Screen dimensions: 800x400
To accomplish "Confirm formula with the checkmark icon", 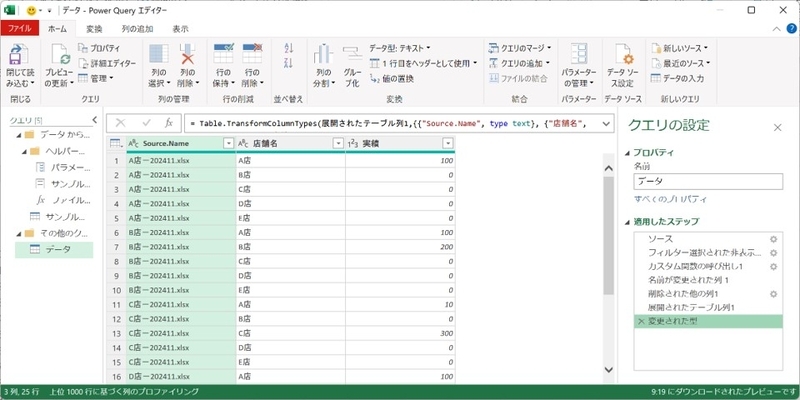I will 146,123.
